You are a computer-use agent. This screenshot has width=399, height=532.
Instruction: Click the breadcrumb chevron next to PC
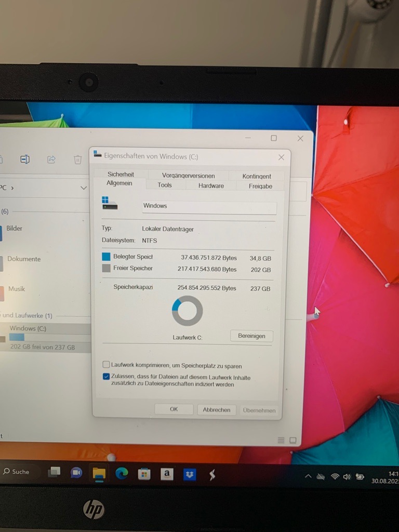[x=12, y=188]
